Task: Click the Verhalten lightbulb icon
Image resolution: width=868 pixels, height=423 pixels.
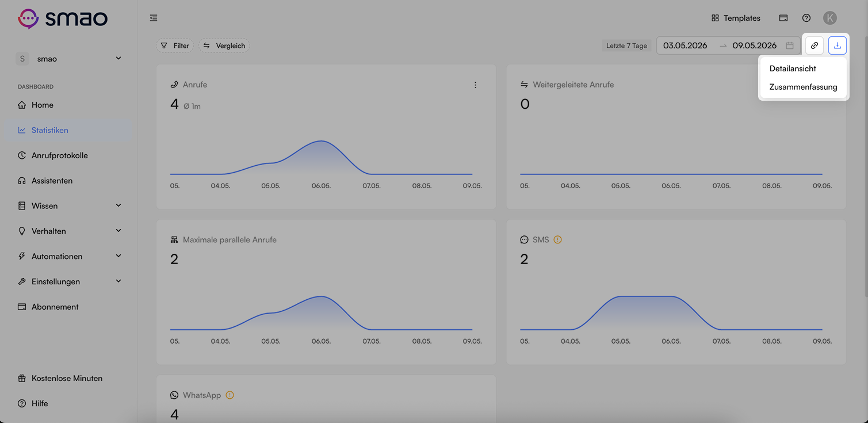Action: (x=22, y=231)
